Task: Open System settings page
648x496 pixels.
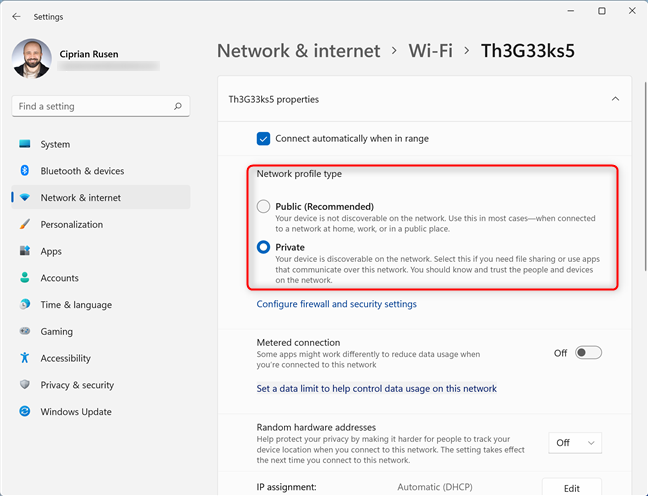Action: click(x=101, y=144)
